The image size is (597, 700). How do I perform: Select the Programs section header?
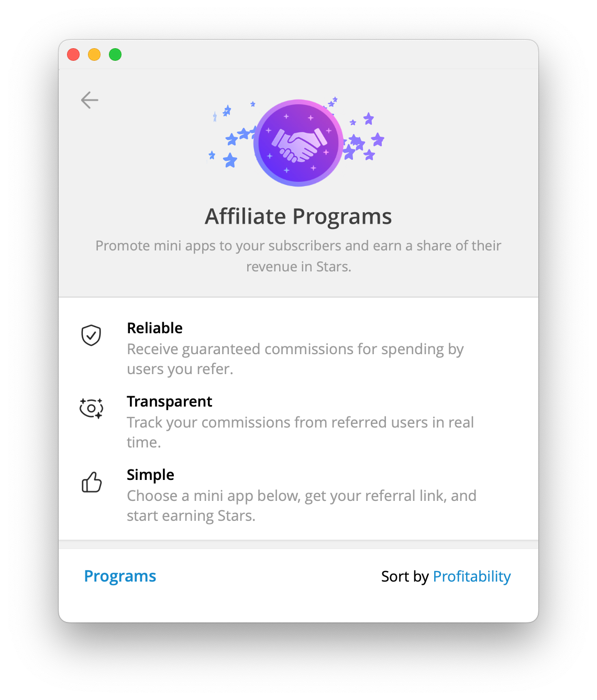coord(120,576)
